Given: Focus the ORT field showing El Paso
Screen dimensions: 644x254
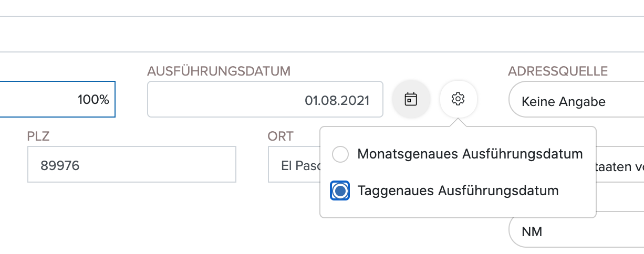Looking at the screenshot, I should point(294,164).
